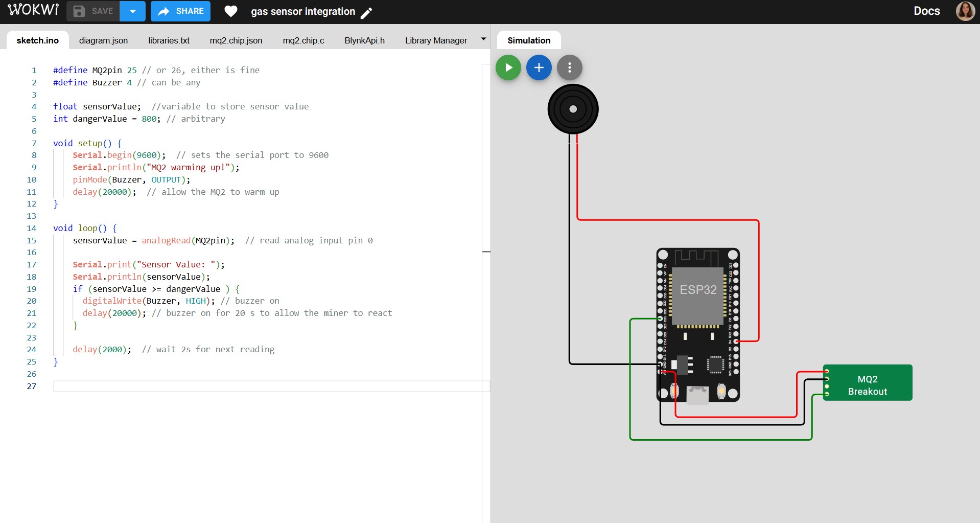Viewport: 980px width, 523px height.
Task: Click the project name 'gas sensor integration'
Action: [303, 11]
